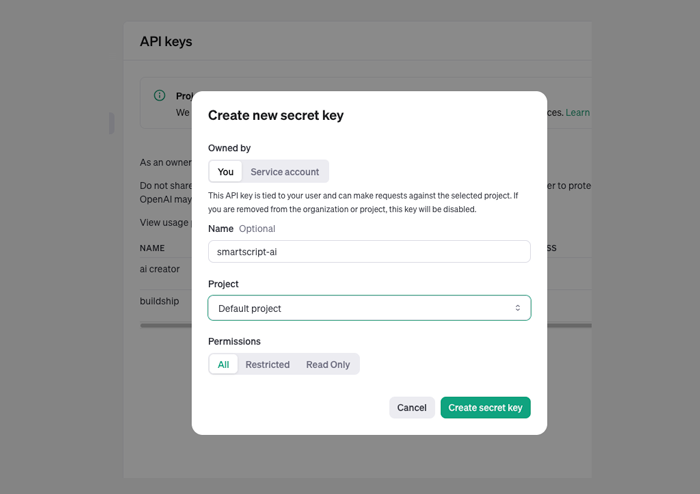The width and height of the screenshot is (700, 494).
Task: Open the Learn more link
Action: pyautogui.click(x=578, y=112)
